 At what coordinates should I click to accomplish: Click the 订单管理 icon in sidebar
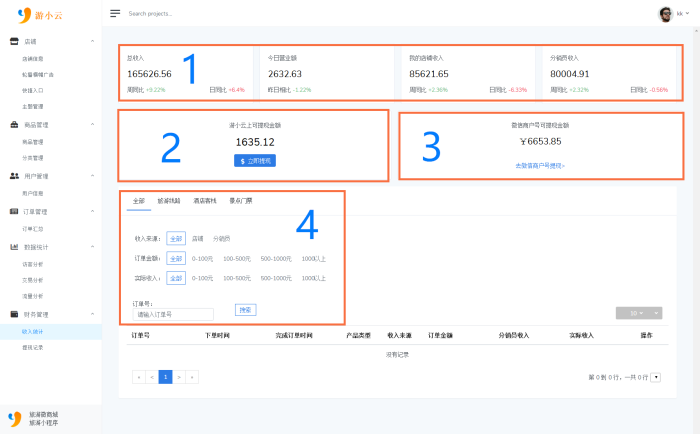[14, 211]
